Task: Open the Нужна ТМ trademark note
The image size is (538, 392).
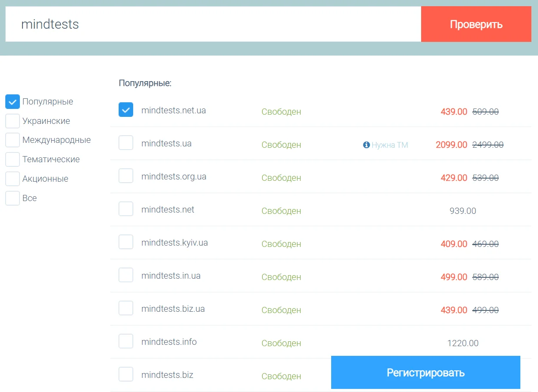Action: pyautogui.click(x=390, y=145)
